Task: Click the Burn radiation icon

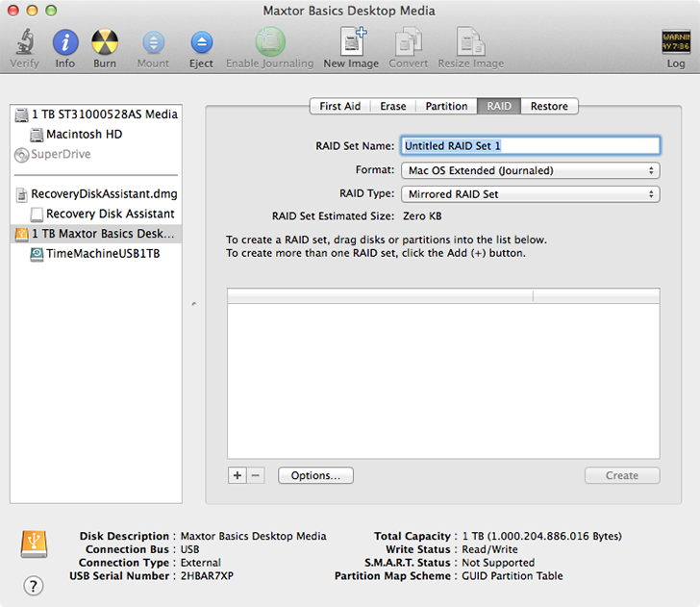Action: (105, 42)
